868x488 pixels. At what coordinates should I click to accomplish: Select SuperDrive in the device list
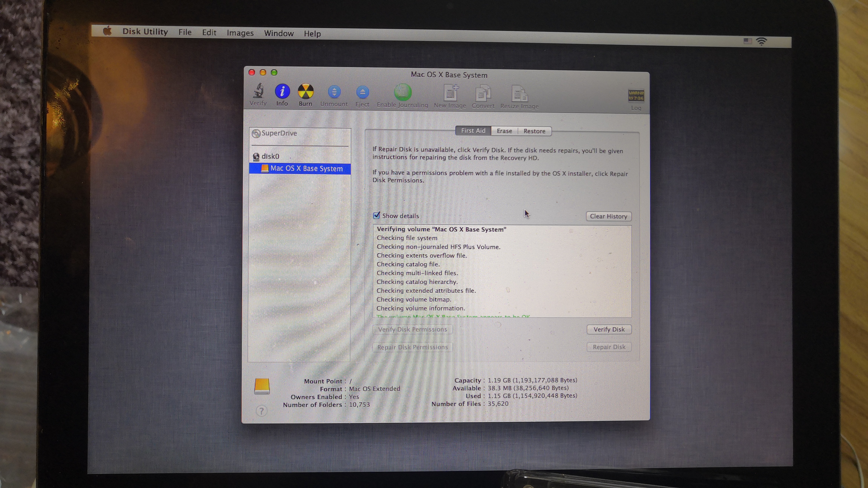[x=279, y=133]
